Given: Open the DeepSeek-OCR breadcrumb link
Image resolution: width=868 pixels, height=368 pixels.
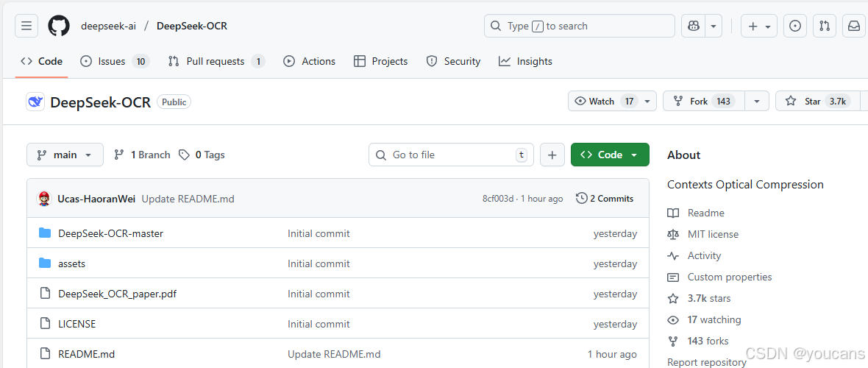Looking at the screenshot, I should 192,26.
